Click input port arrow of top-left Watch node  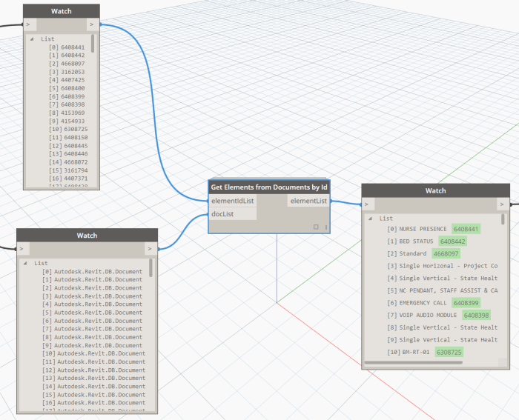29,24
